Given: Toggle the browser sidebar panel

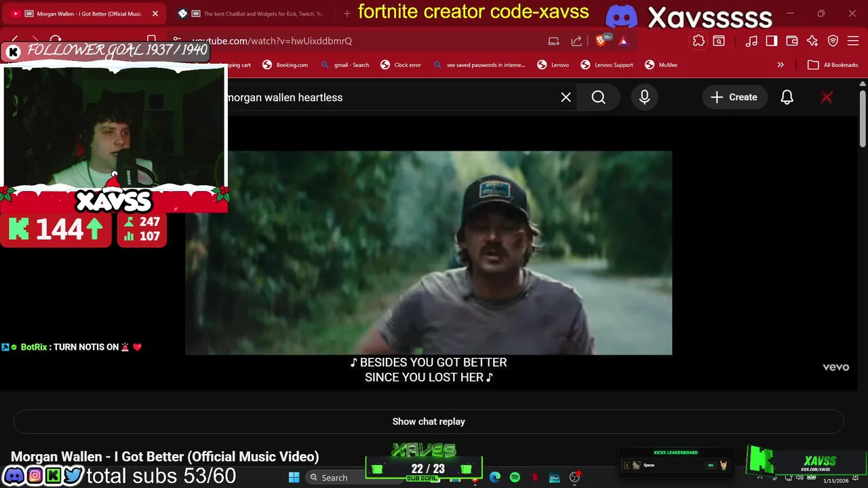Looking at the screenshot, I should 772,41.
